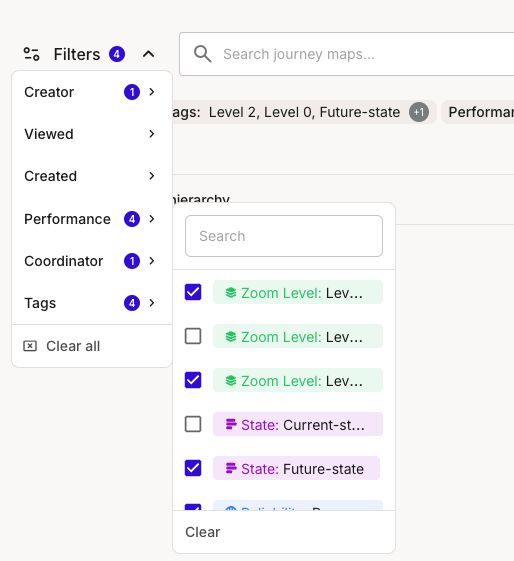
Task: Click the Performance filter chip
Action: click(478, 112)
